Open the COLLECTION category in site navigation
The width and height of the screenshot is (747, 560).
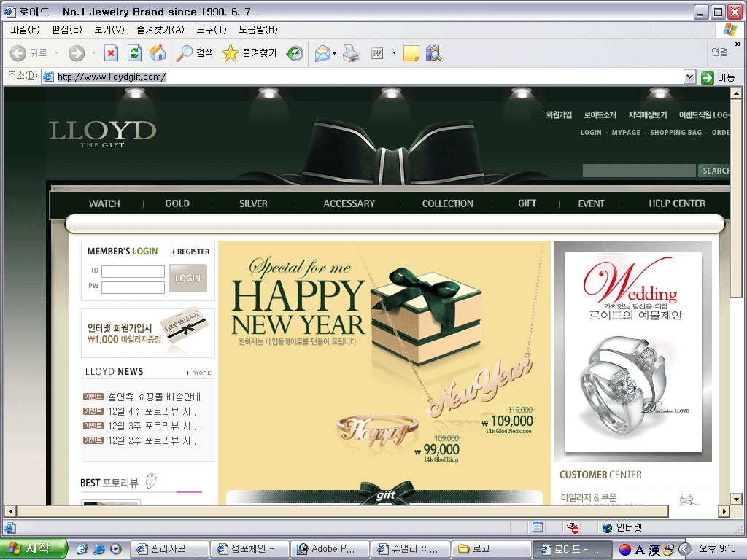coord(447,203)
